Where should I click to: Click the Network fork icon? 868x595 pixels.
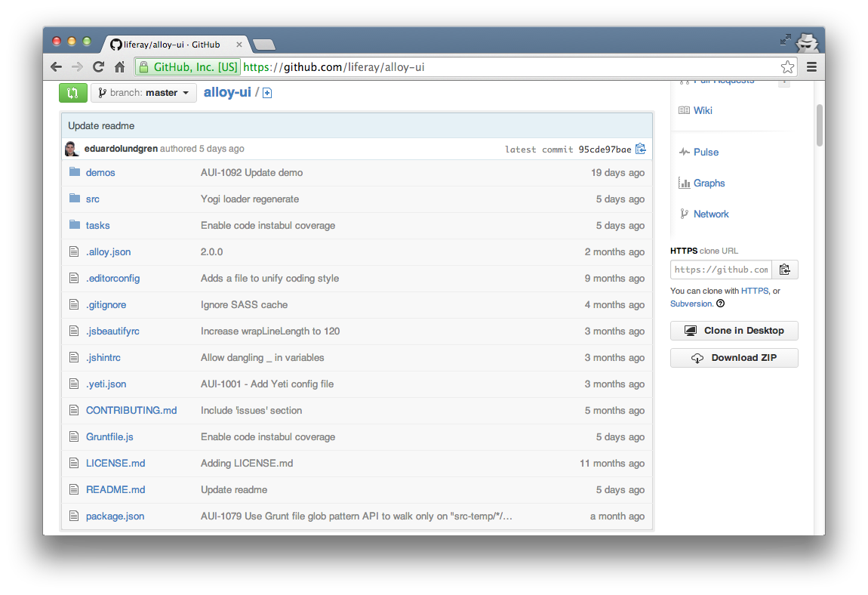[x=685, y=214]
